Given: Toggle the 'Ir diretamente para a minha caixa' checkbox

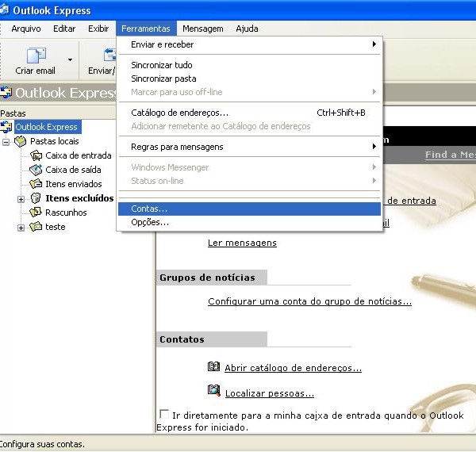Looking at the screenshot, I should pos(164,414).
